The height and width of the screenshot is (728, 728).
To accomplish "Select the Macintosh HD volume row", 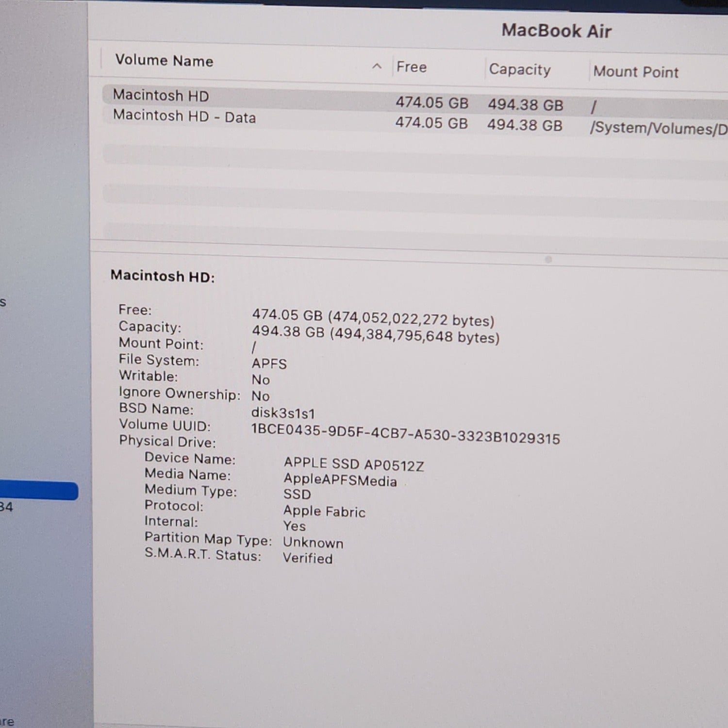I will point(161,96).
